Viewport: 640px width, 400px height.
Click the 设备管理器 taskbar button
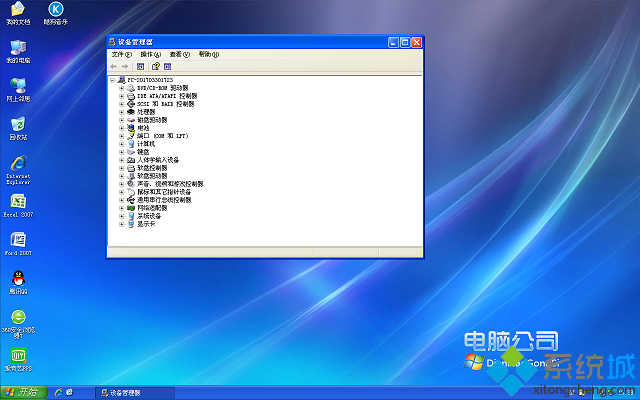coord(135,393)
